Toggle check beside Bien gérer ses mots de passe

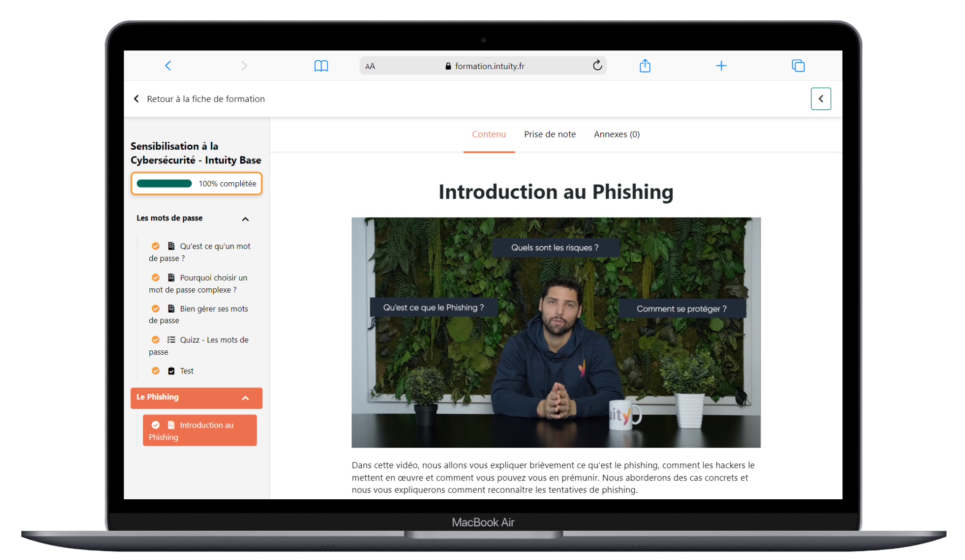pyautogui.click(x=155, y=309)
